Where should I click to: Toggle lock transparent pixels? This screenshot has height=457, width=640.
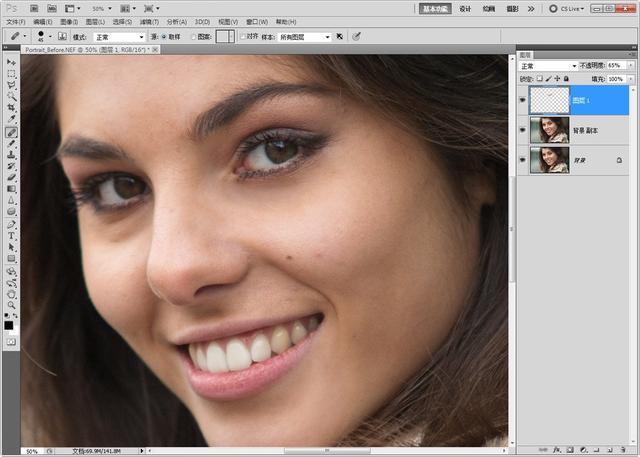click(x=540, y=78)
